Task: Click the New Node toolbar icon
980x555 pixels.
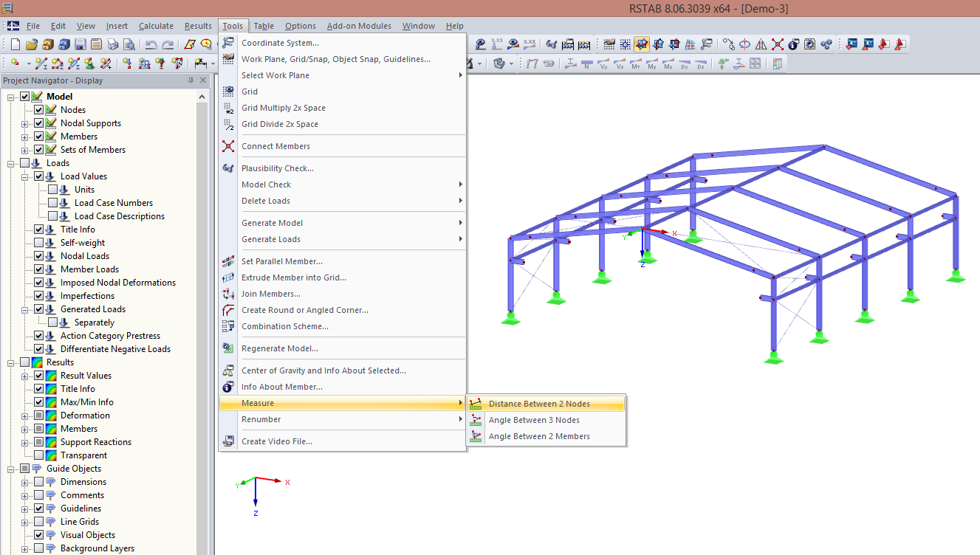Action: (x=13, y=63)
